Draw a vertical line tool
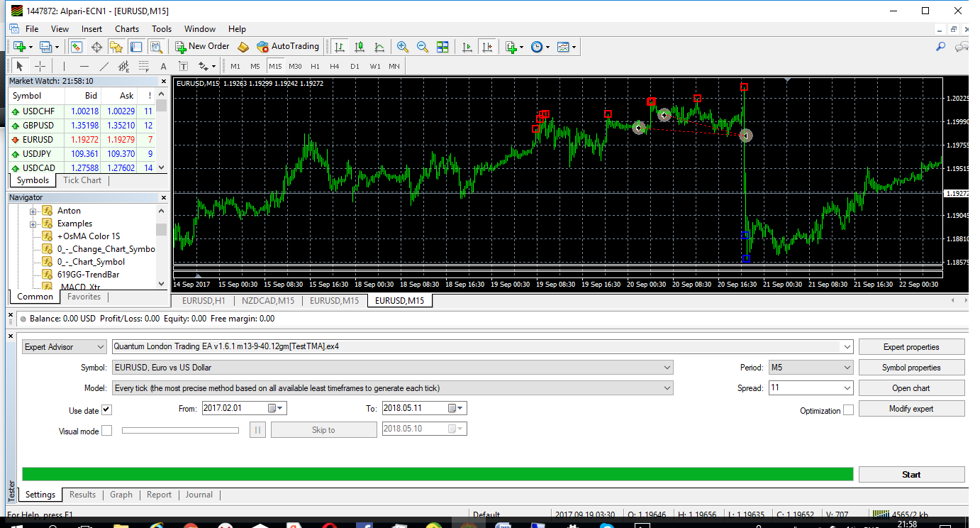Viewport: 980px width, 528px height. (x=65, y=66)
